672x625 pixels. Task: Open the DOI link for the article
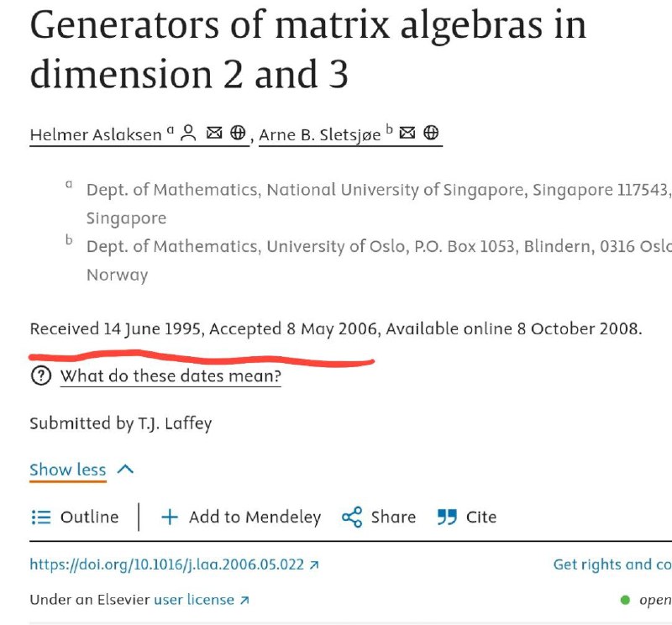point(174,565)
